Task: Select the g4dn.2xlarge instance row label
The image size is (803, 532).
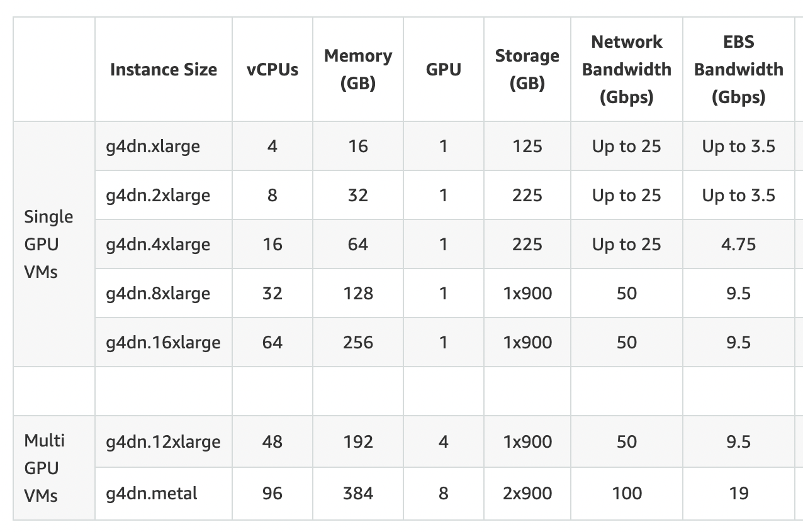Action: (x=158, y=196)
